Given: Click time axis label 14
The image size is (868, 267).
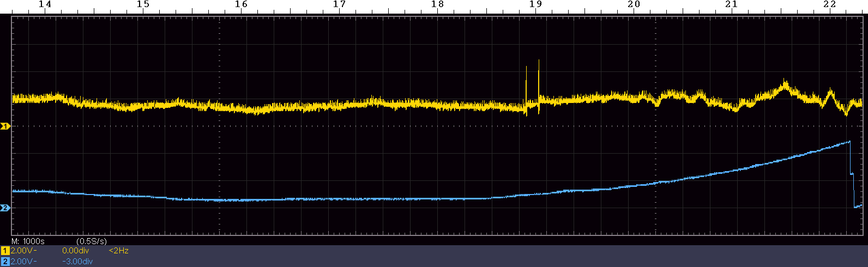Looking at the screenshot, I should [x=45, y=4].
